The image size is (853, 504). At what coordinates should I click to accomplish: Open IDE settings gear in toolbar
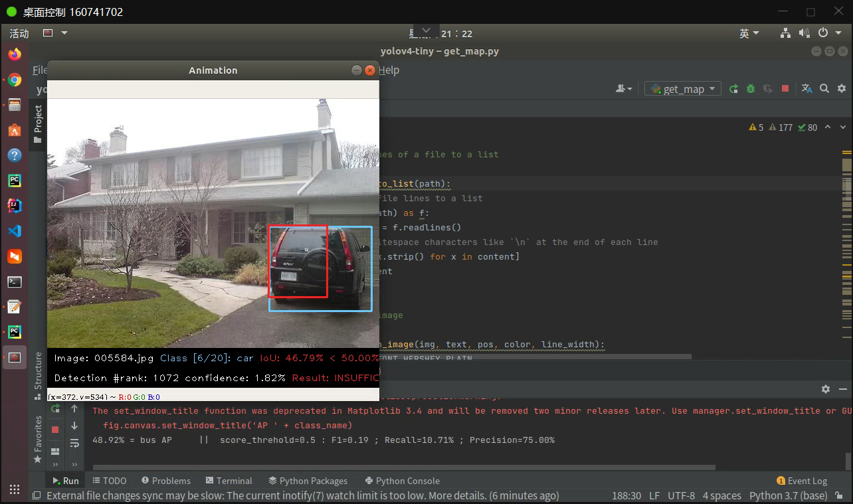click(x=841, y=88)
